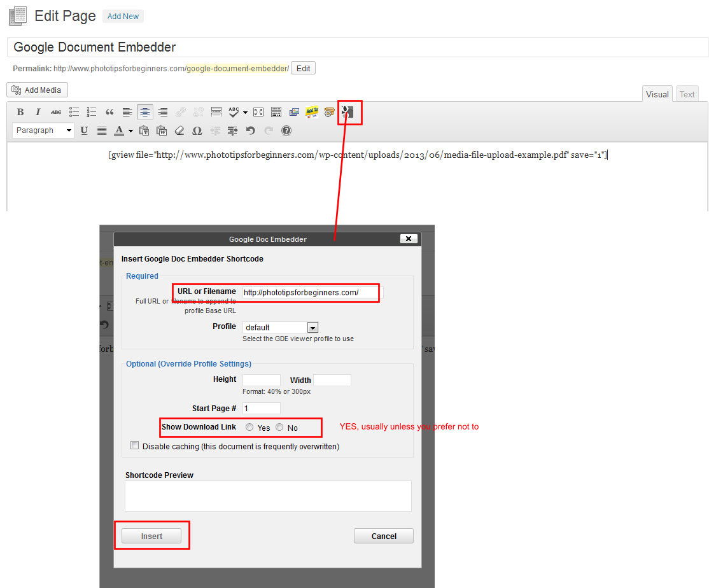709x588 pixels.
Task: Click the unlink broken-chain icon
Action: click(198, 112)
